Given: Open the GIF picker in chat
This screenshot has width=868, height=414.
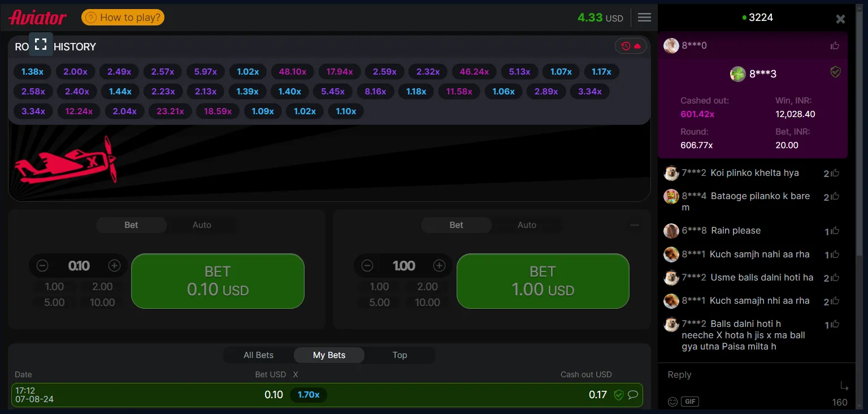Looking at the screenshot, I should click(x=690, y=402).
